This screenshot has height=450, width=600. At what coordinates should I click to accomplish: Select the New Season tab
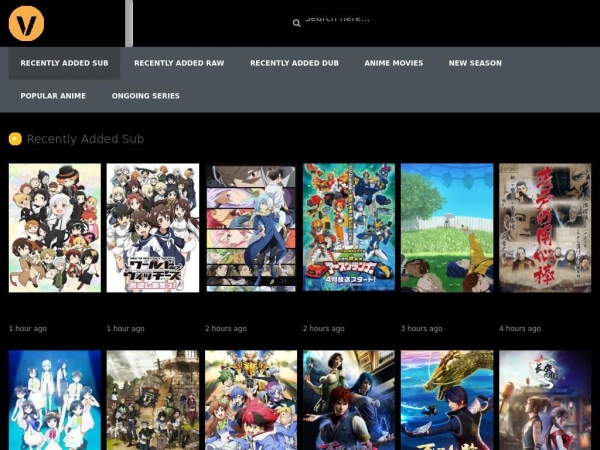(x=475, y=63)
